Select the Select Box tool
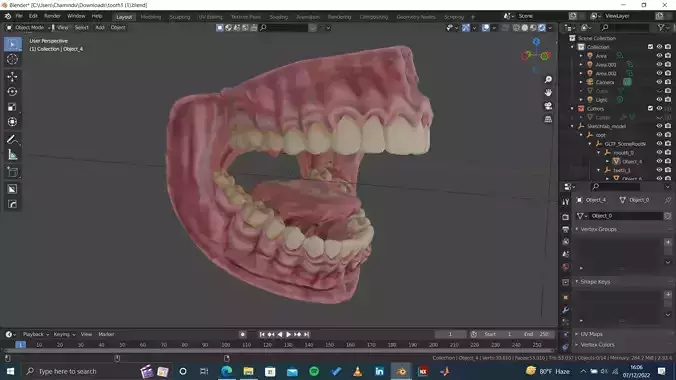Screen dimensions: 676x380 tap(12, 44)
